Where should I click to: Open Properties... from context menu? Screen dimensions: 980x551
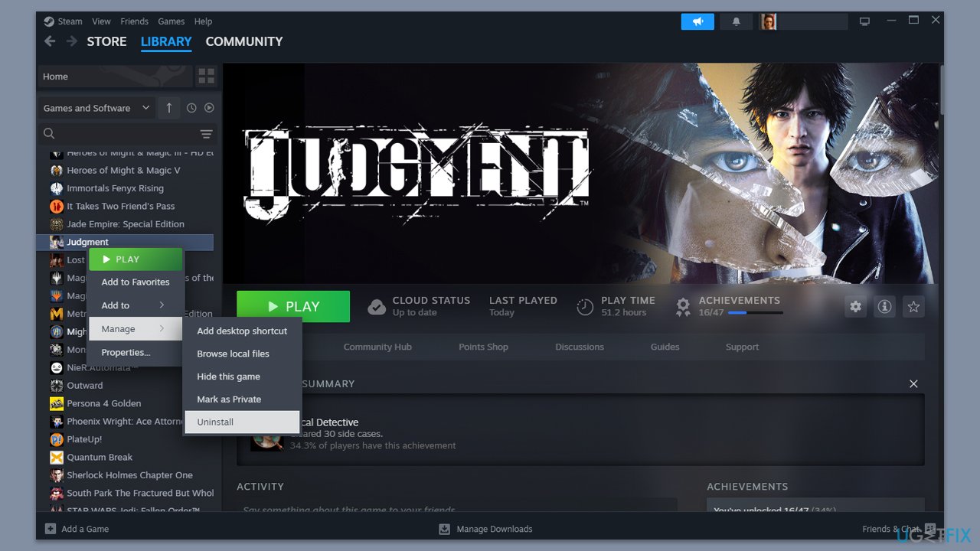136,352
